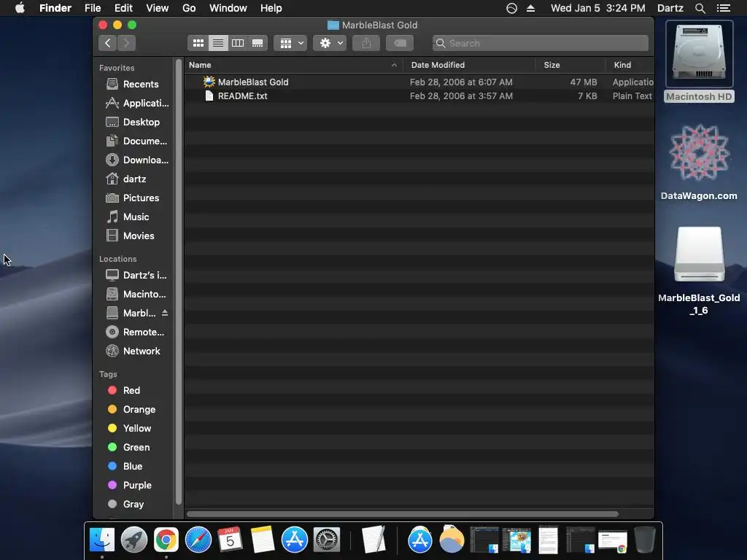Switch to gallery view
Image resolution: width=747 pixels, height=560 pixels.
pos(258,43)
